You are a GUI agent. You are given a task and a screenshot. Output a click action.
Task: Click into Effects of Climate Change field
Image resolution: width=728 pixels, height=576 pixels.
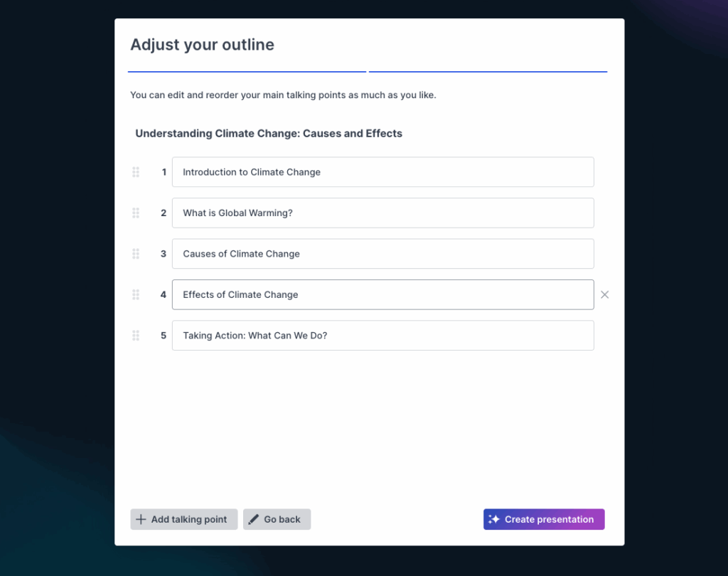(x=383, y=294)
